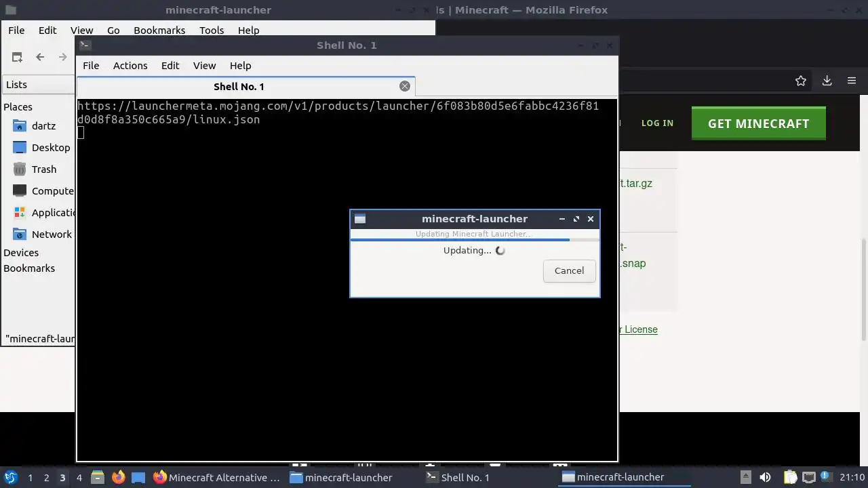Image resolution: width=868 pixels, height=488 pixels.
Task: Click the Bookmarks section header in the sidebar
Action: [29, 268]
